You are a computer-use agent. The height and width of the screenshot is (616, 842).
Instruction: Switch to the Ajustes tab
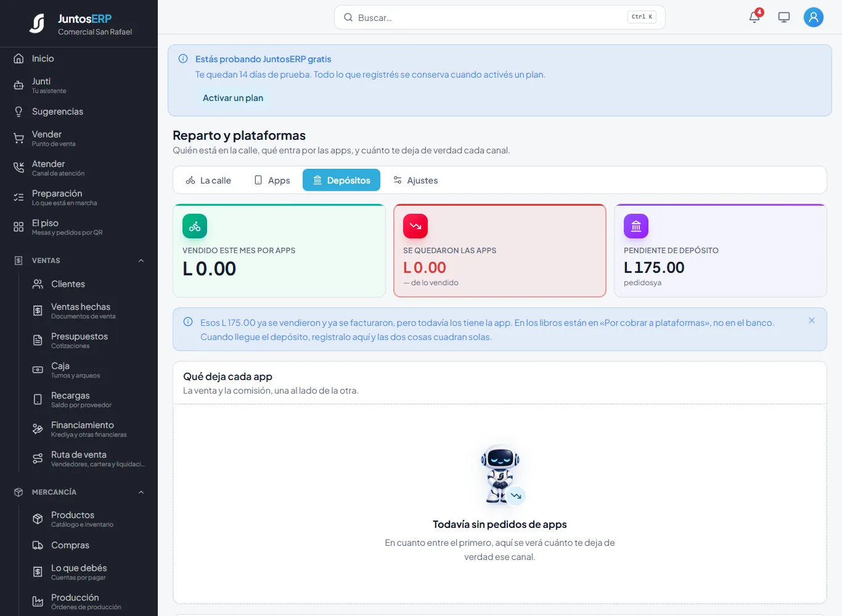point(415,180)
